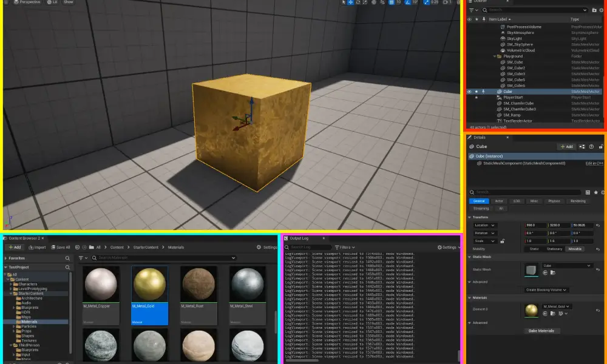
Task: Select SM_Ramp in the Outliner
Action: [512, 115]
